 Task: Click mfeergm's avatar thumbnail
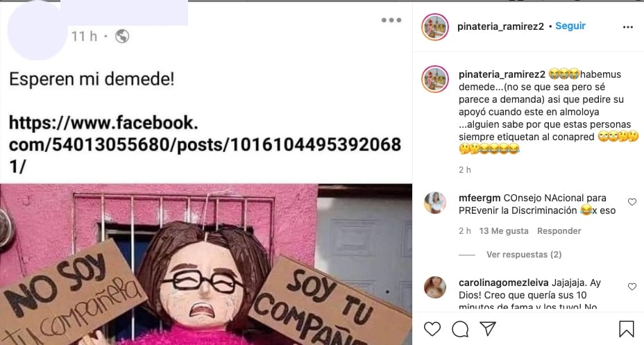click(x=435, y=203)
